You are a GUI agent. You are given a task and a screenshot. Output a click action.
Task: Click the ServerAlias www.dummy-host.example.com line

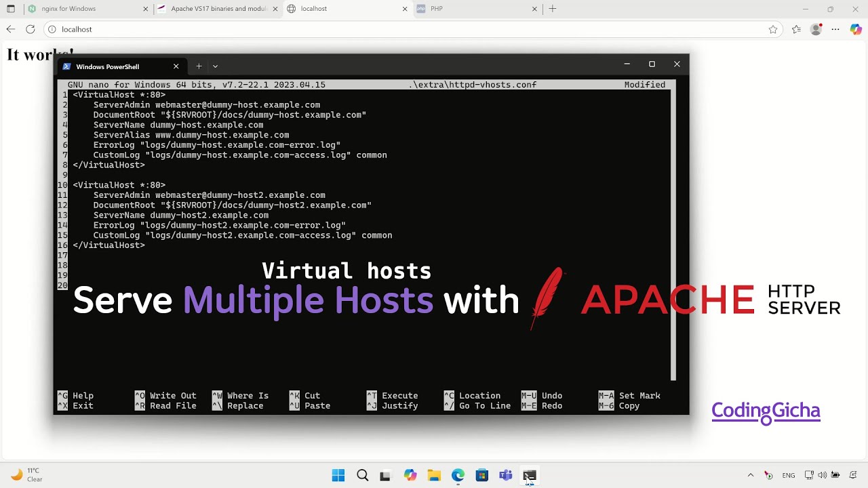pos(191,135)
